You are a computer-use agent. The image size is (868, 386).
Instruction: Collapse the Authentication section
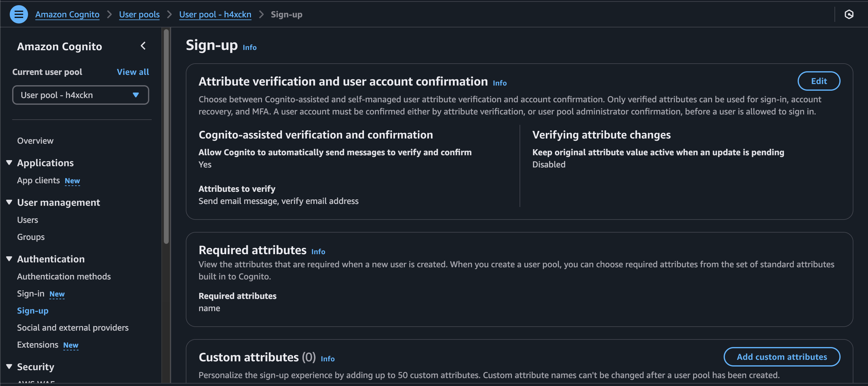(x=9, y=259)
